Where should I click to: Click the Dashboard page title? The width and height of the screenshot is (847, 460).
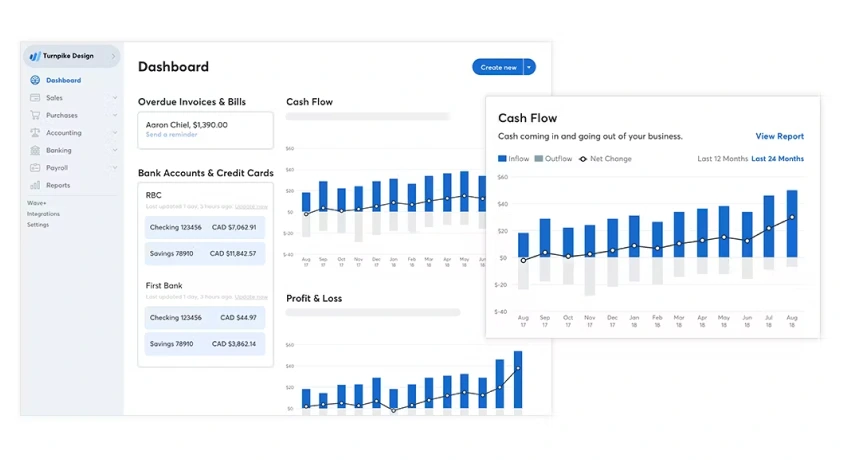[x=173, y=66]
